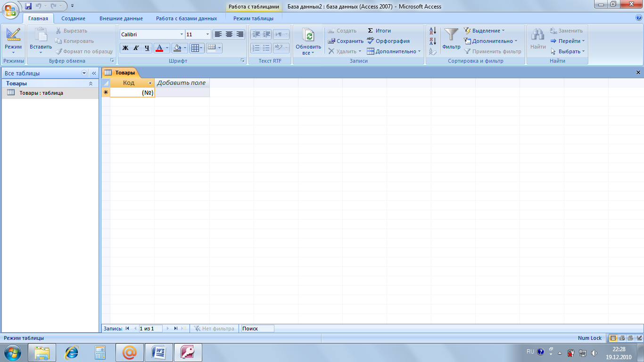Open Calculator from taskbar
Viewport: 644px width, 362px height.
(100, 352)
